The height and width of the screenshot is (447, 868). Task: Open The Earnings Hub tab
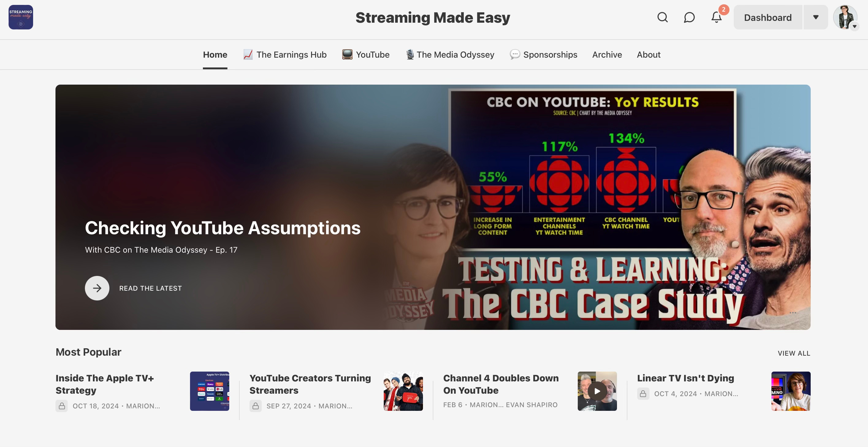tap(285, 55)
